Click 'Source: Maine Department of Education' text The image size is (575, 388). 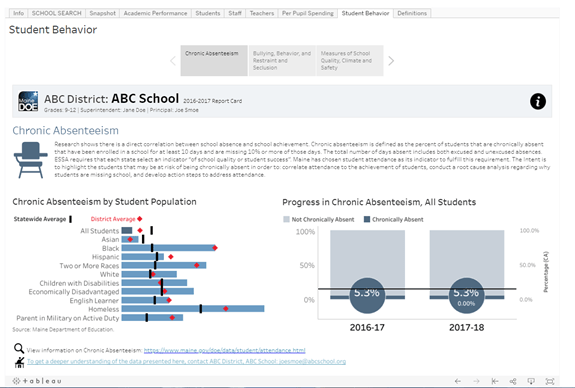[x=63, y=329]
